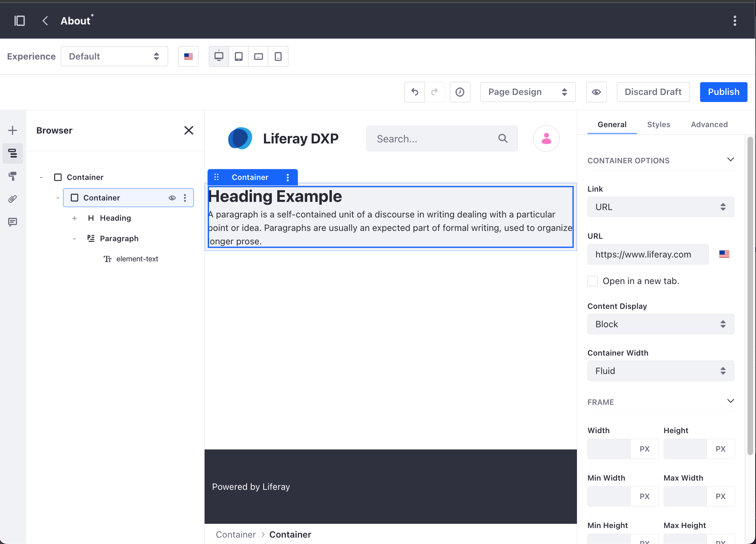The width and height of the screenshot is (756, 544).
Task: Select the mobile viewport icon
Action: coord(278,56)
